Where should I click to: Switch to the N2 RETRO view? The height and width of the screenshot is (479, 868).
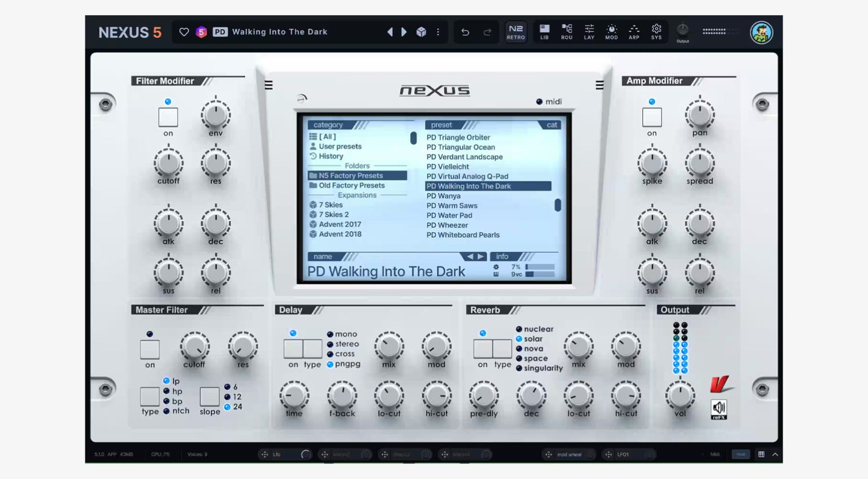[x=515, y=32]
